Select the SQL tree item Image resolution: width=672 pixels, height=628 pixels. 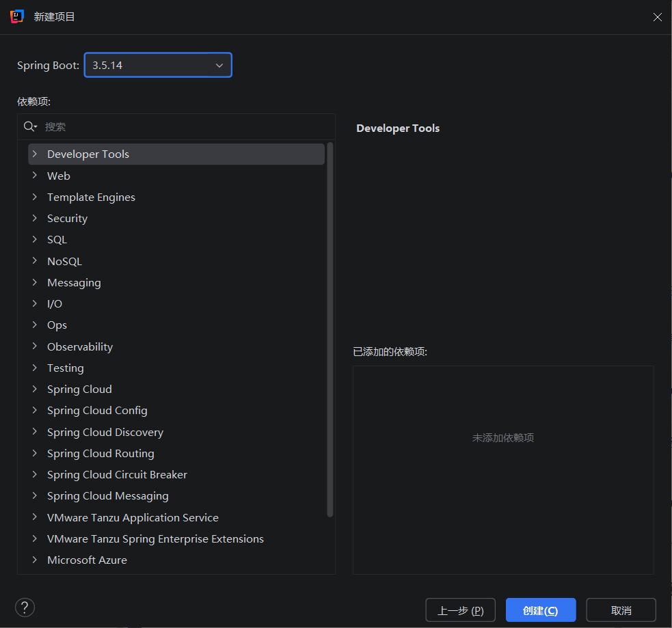point(57,239)
